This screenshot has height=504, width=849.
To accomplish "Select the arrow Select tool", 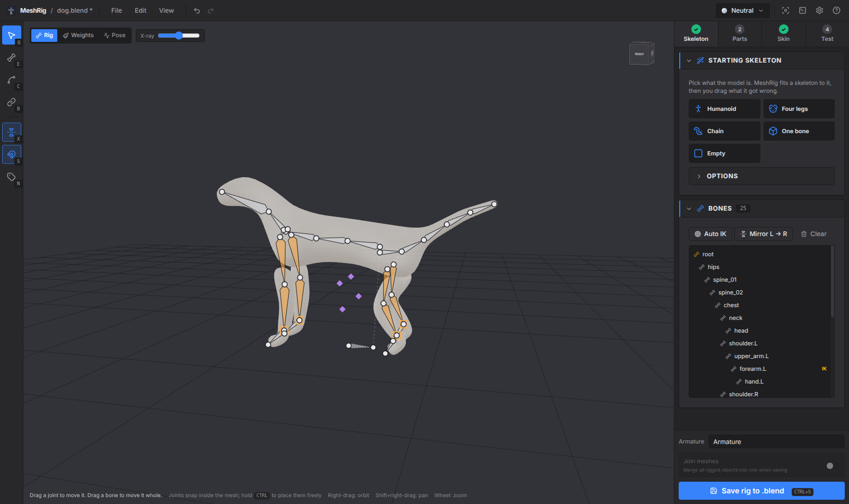I will (11, 35).
